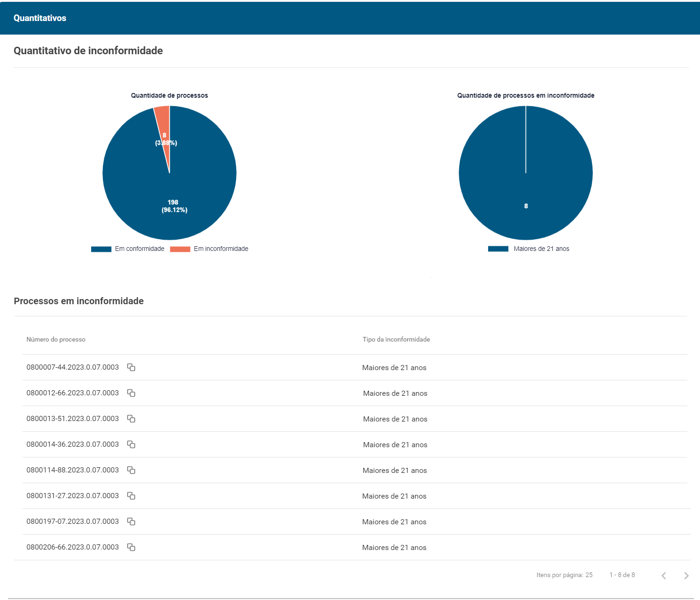
Task: Click 'Processos em inconformidade' heading
Action: coord(79,301)
